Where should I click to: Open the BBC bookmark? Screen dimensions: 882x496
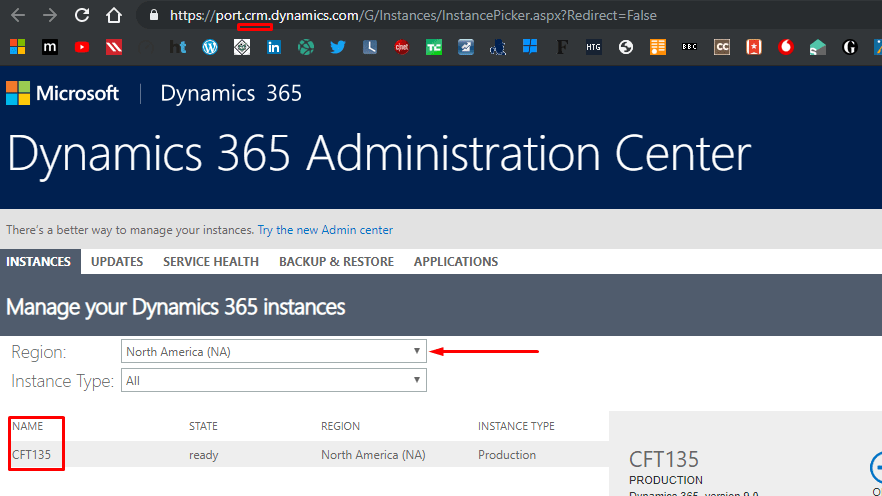(690, 47)
